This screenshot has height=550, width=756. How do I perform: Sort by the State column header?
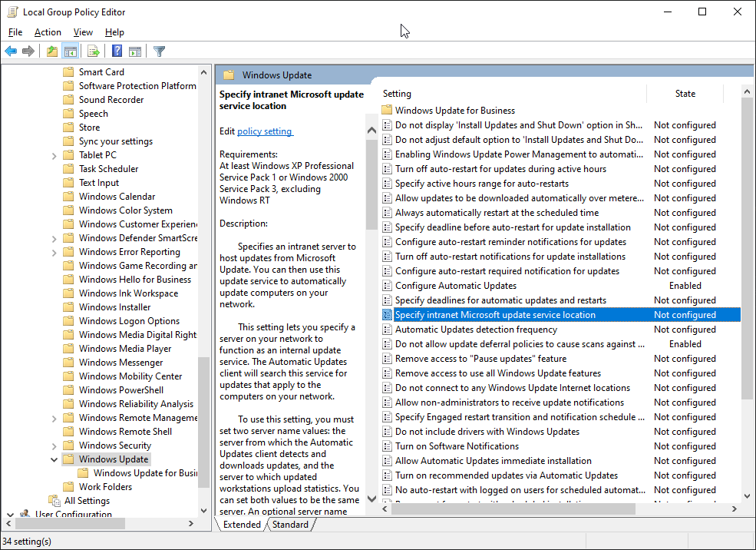click(x=685, y=94)
